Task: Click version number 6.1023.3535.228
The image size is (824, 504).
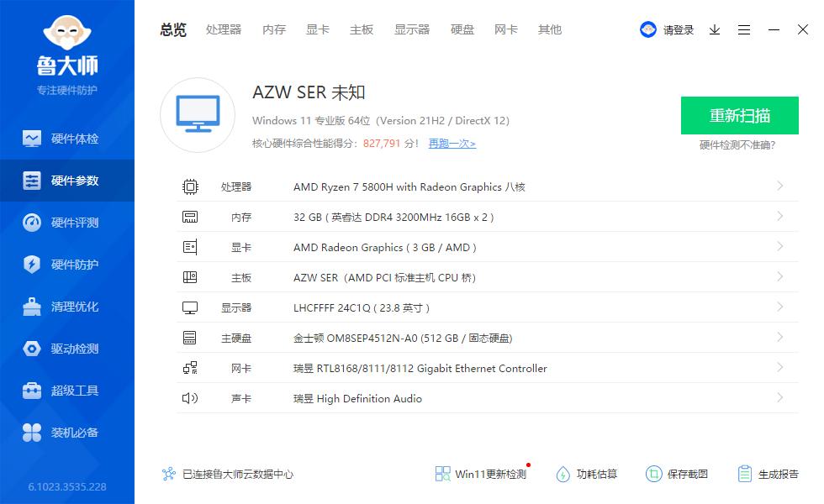Action: click(x=67, y=486)
